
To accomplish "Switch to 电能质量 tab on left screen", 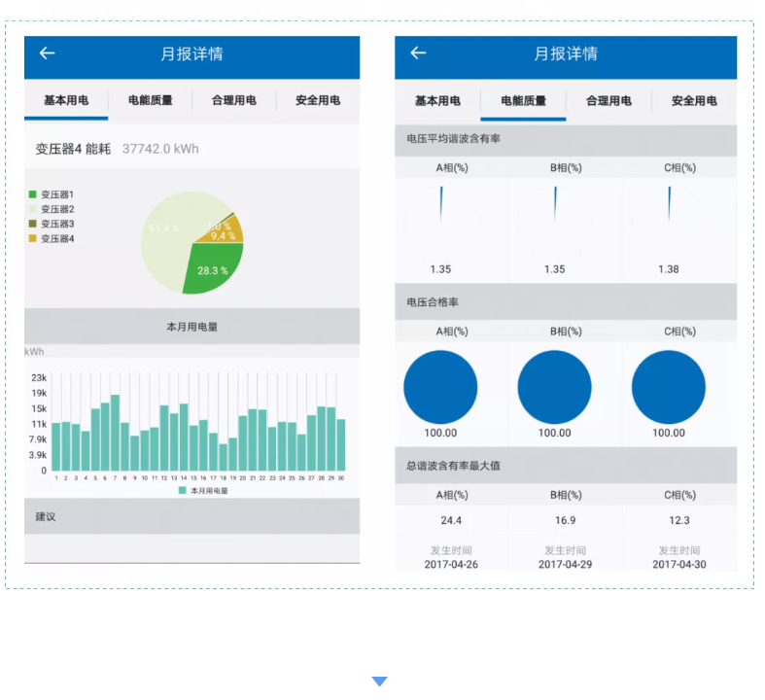I will [x=151, y=100].
